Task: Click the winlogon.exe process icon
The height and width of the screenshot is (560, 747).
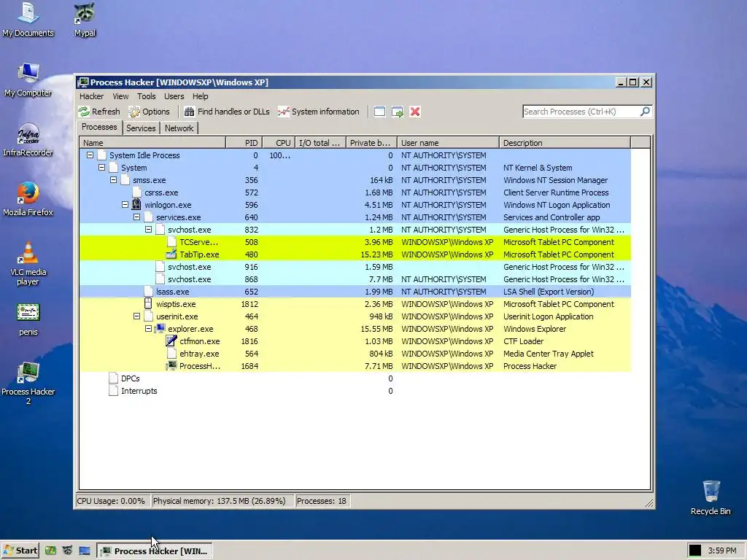Action: (136, 205)
